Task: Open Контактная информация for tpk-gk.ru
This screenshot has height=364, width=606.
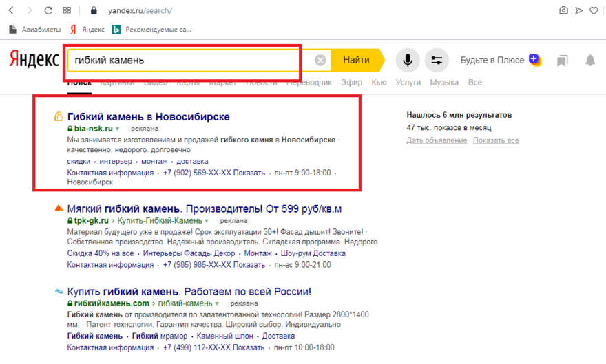Action: click(x=110, y=265)
